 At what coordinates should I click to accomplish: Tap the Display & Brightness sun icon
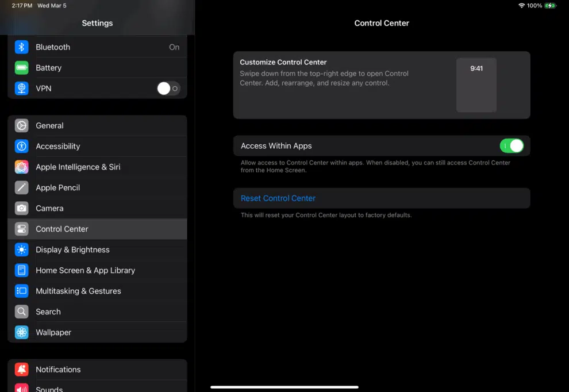point(21,249)
